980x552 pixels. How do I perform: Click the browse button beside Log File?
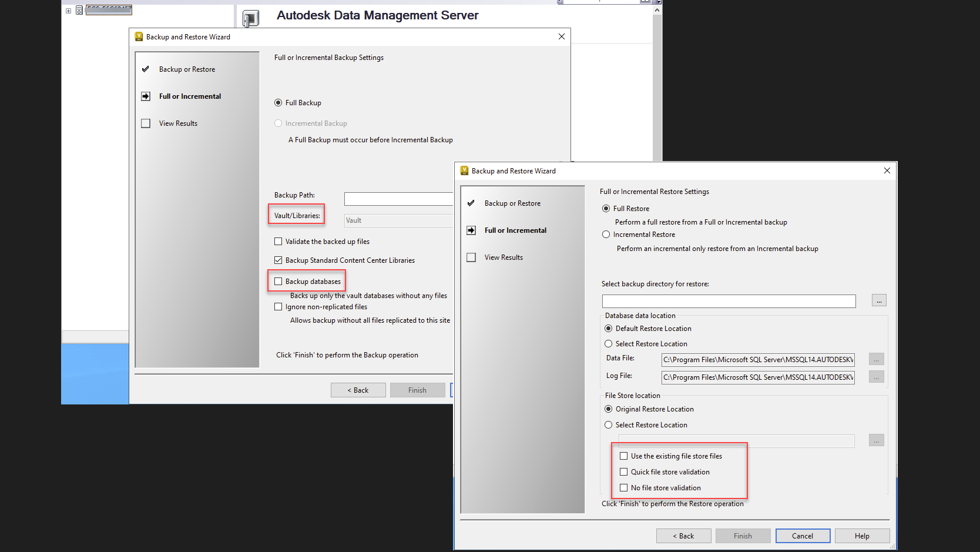(x=877, y=377)
